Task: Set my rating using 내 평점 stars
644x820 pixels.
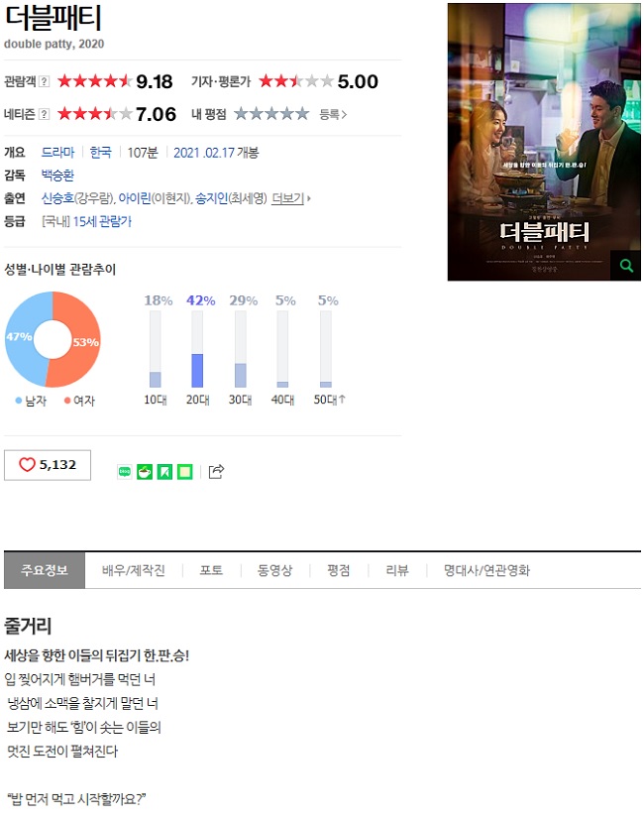Action: [271, 114]
